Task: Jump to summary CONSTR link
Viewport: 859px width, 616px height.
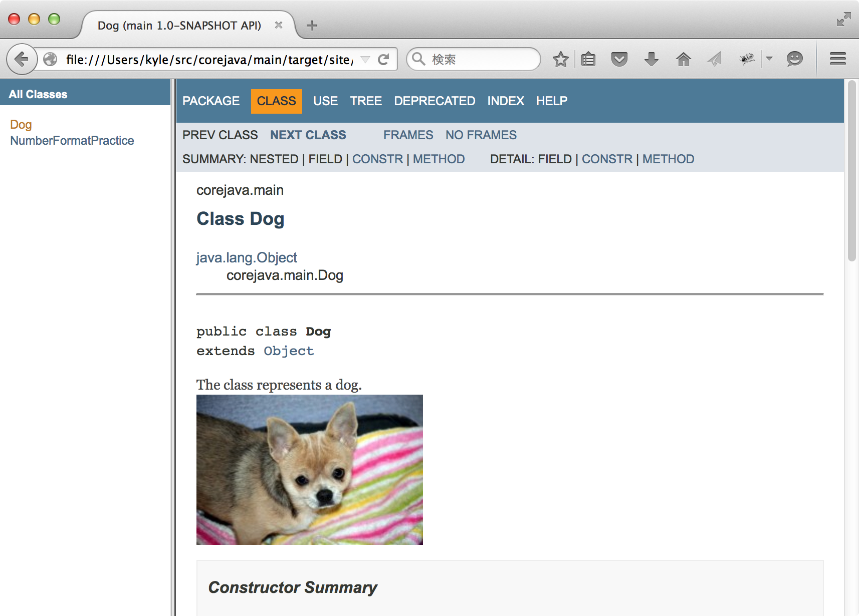Action: click(x=377, y=159)
